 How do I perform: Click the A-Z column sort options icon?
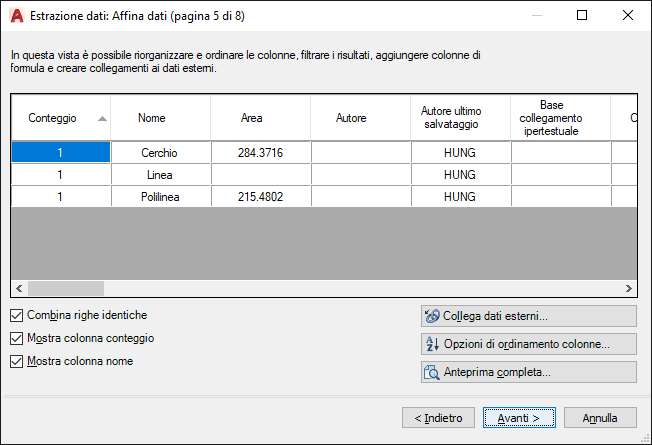coord(432,345)
